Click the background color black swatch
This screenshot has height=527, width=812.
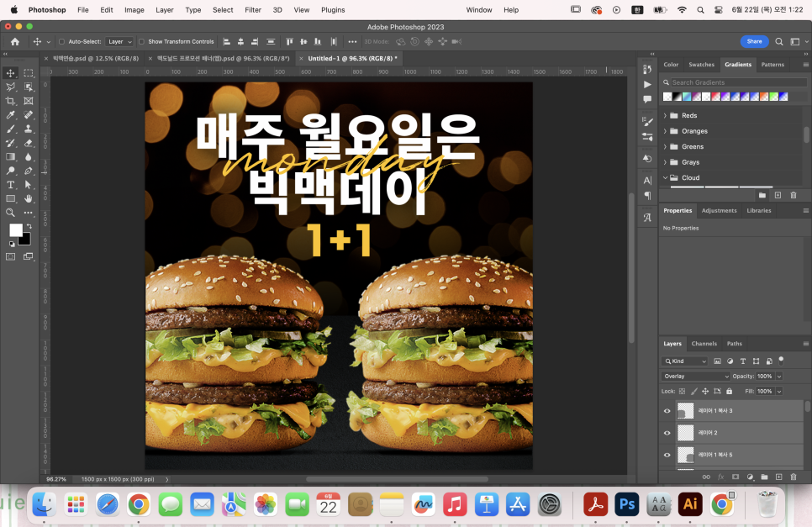point(25,240)
